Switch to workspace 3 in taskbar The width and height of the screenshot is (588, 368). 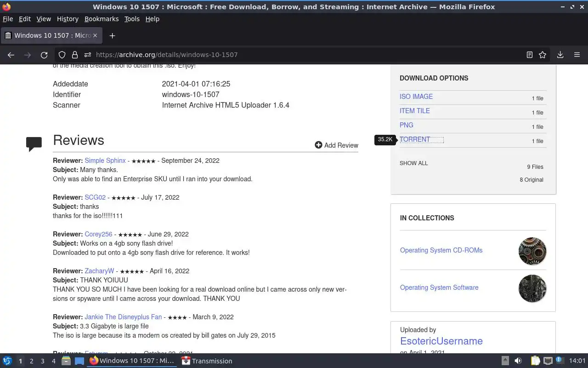tap(42, 361)
